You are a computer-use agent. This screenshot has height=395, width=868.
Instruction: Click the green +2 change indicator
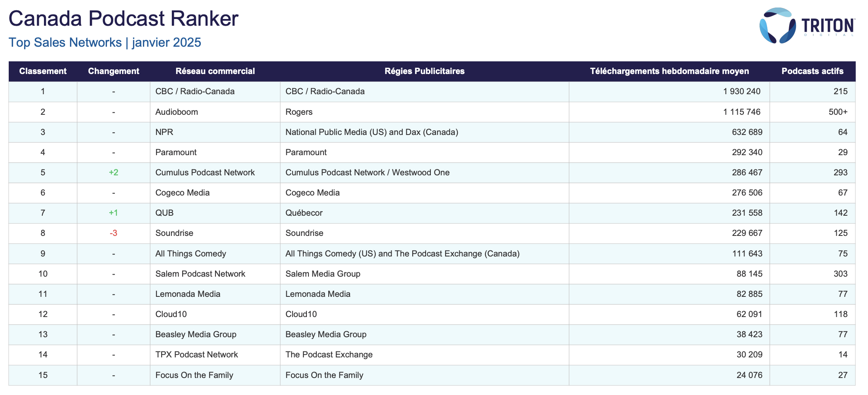click(x=113, y=173)
